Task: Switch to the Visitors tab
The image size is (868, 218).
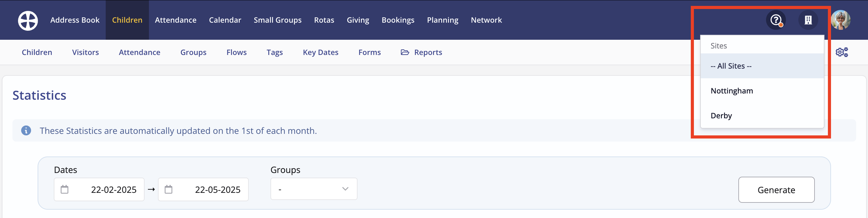Action: pos(85,52)
